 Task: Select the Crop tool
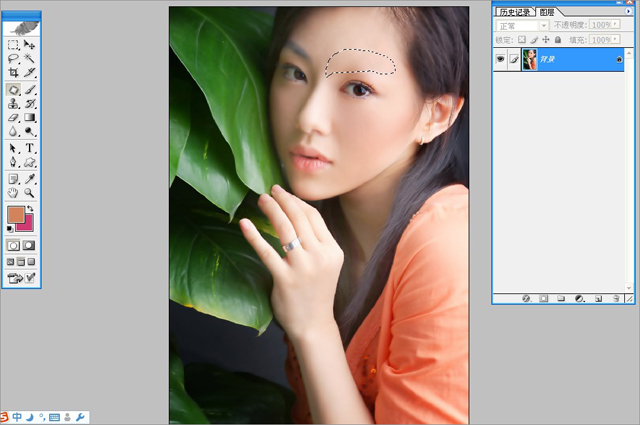[x=13, y=72]
